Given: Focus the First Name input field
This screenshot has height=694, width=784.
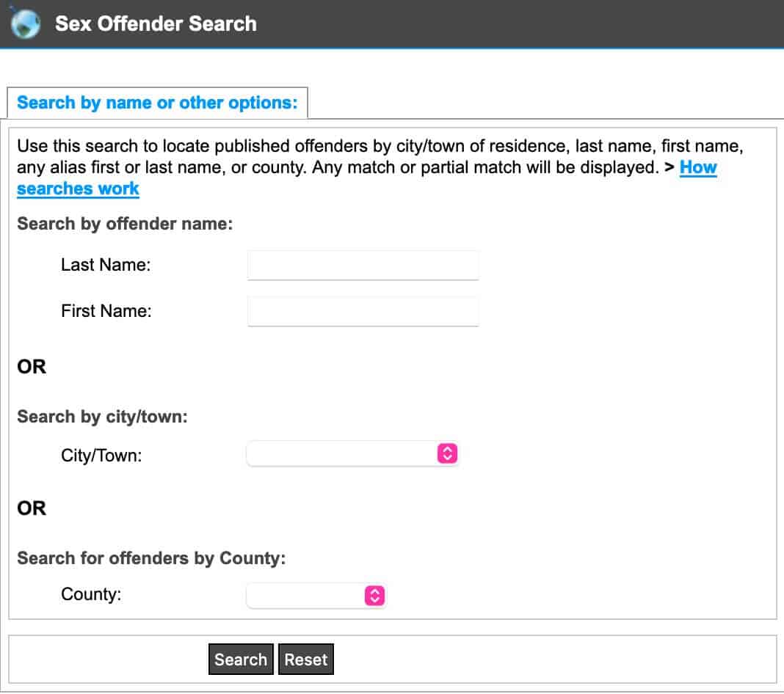Looking at the screenshot, I should tap(363, 311).
